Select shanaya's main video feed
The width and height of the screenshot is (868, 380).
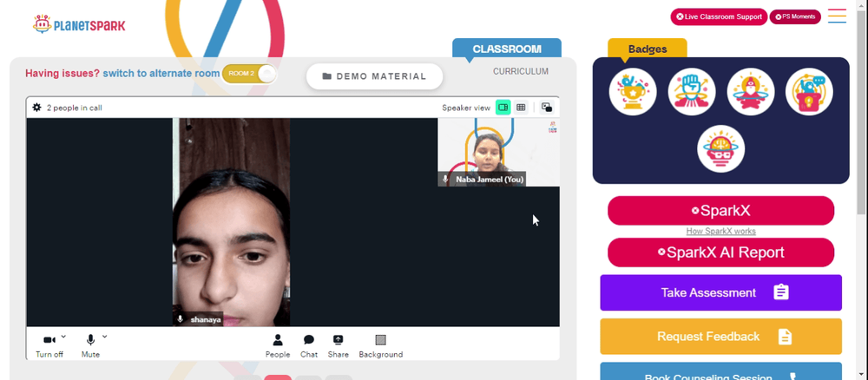tap(231, 222)
